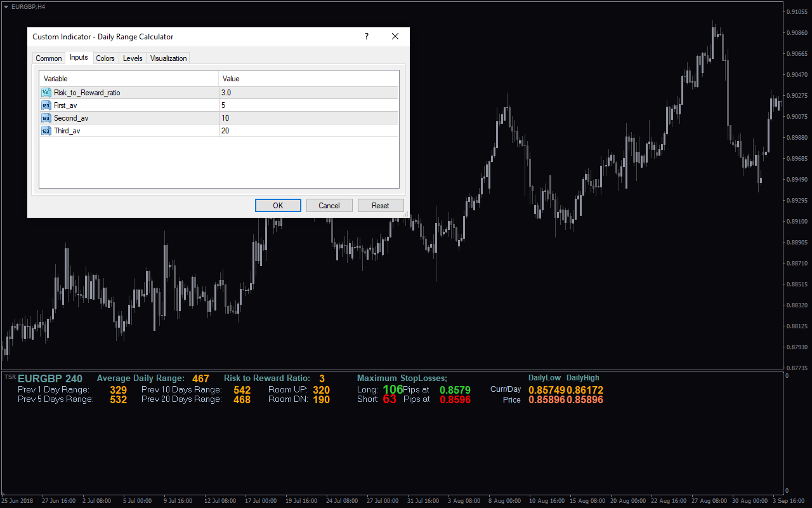
Task: Click the EURGBP 240 indicator label
Action: (50, 378)
